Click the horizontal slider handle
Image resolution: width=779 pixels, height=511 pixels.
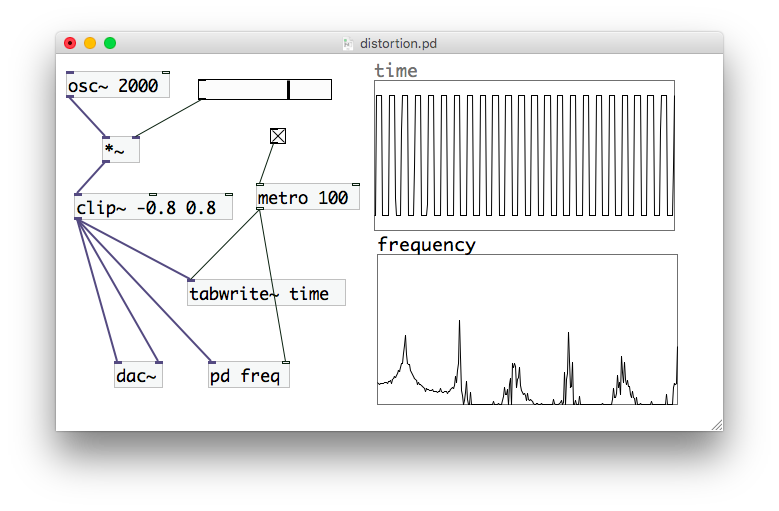click(x=288, y=89)
